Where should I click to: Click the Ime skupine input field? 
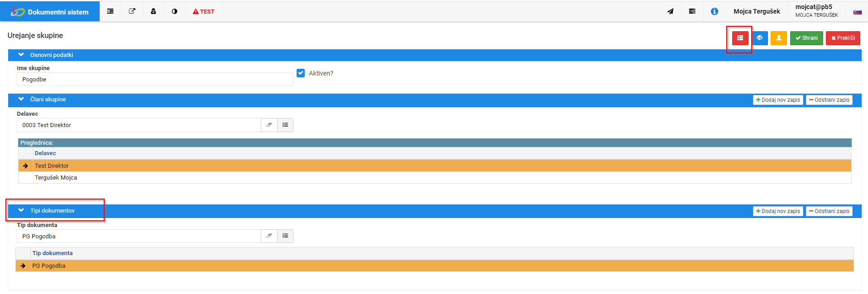(155, 79)
